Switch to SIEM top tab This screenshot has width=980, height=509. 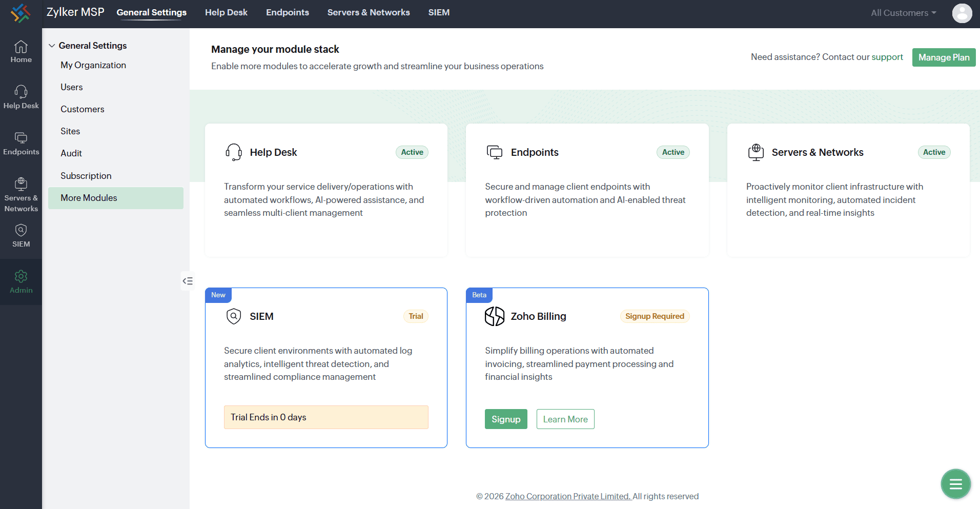[x=439, y=12]
